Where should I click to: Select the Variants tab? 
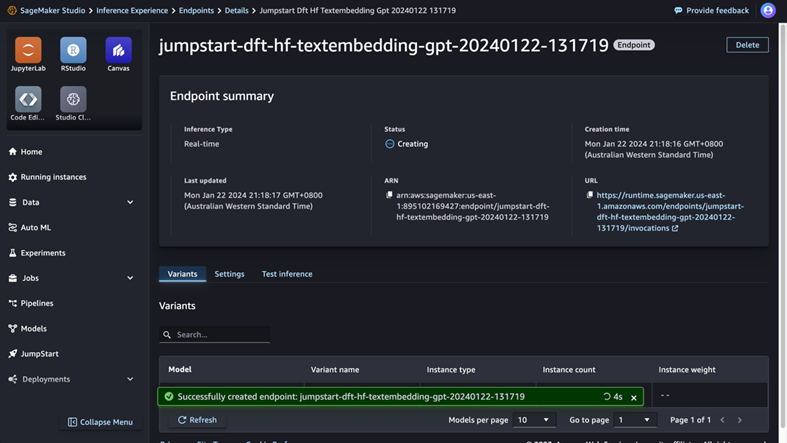coord(182,274)
